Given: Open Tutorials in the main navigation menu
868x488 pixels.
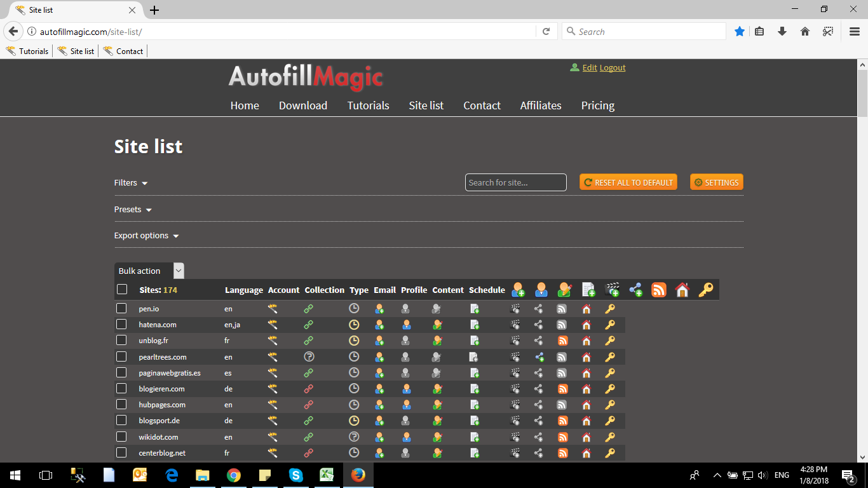Looking at the screenshot, I should (x=369, y=105).
